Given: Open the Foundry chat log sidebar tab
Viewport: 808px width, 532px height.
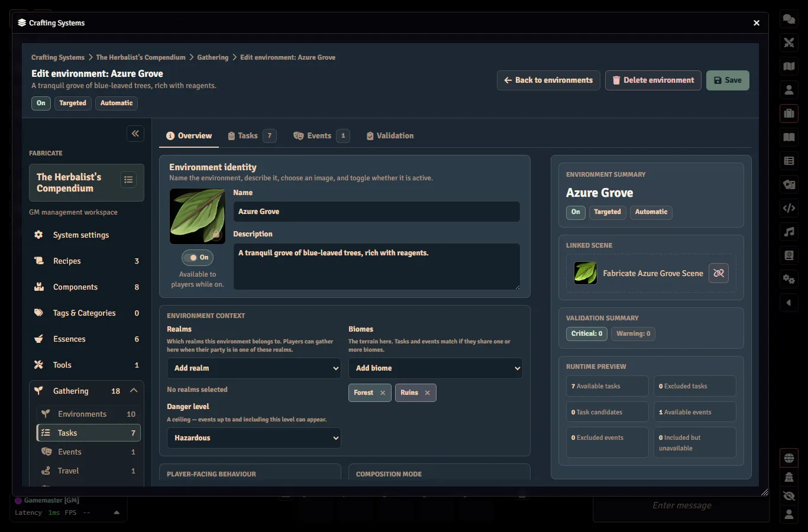Looking at the screenshot, I should (789, 19).
